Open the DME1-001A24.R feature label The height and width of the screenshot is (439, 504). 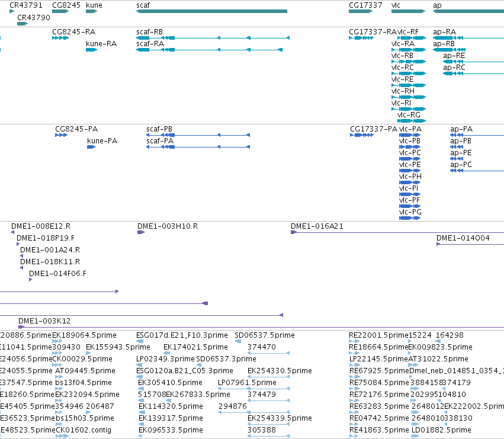[x=50, y=250]
